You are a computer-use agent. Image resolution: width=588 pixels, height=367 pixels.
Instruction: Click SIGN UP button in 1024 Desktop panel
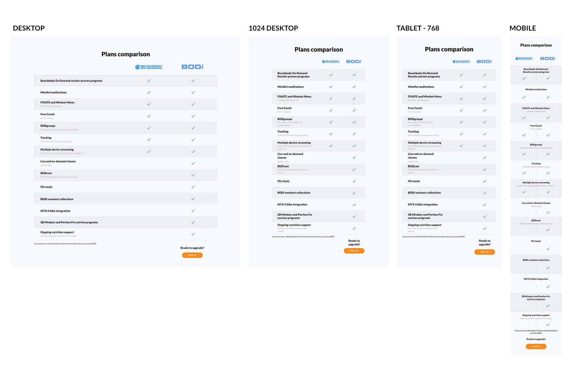pos(354,251)
